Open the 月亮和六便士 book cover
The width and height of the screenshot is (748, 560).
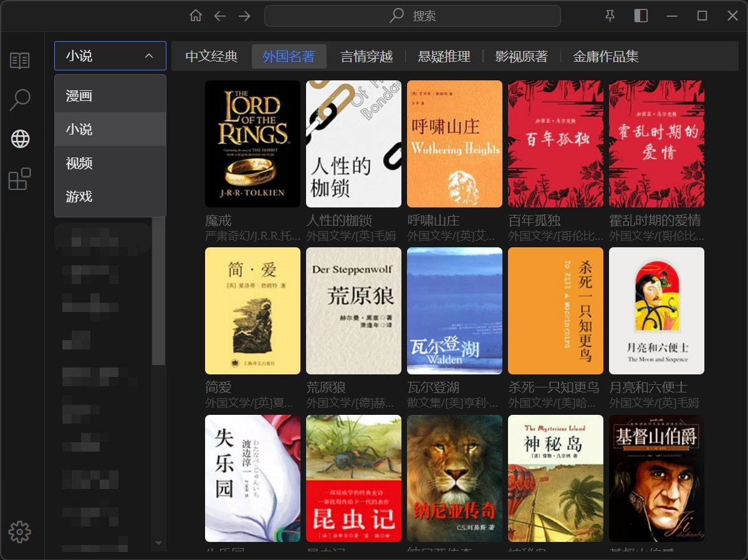pos(656,311)
